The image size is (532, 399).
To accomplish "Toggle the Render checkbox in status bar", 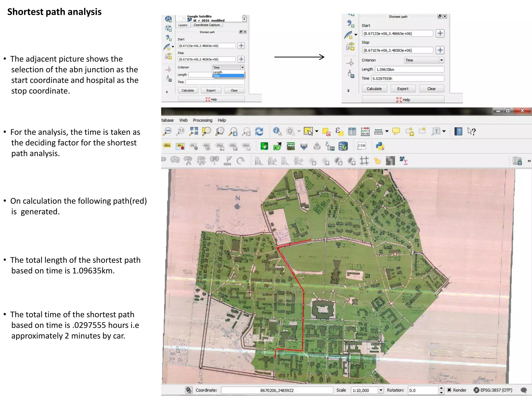I will pos(449,390).
